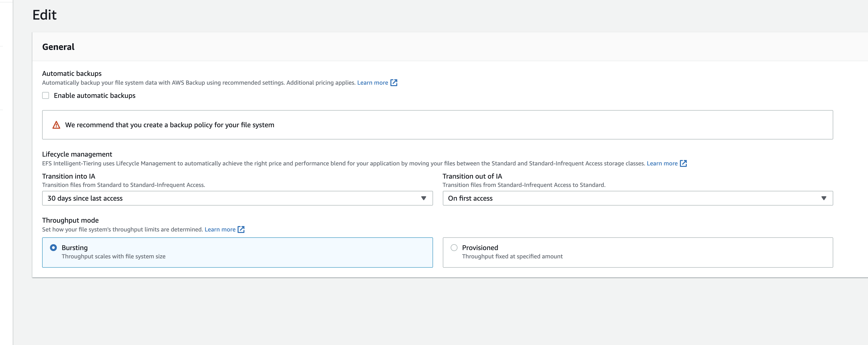The height and width of the screenshot is (345, 868).
Task: Click the external link icon beside Throughput mode Learn more
Action: (241, 229)
